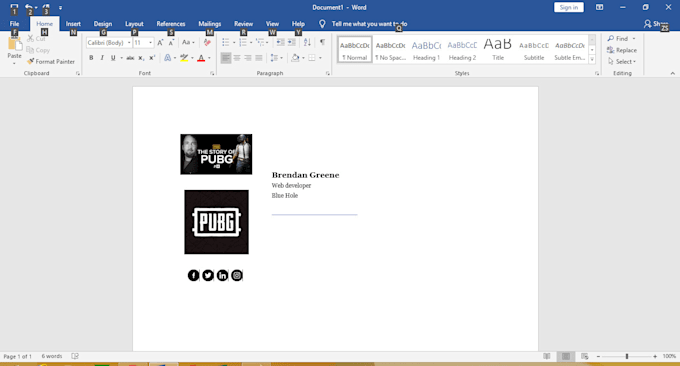
Task: Open the font size dropdown
Action: coord(150,42)
